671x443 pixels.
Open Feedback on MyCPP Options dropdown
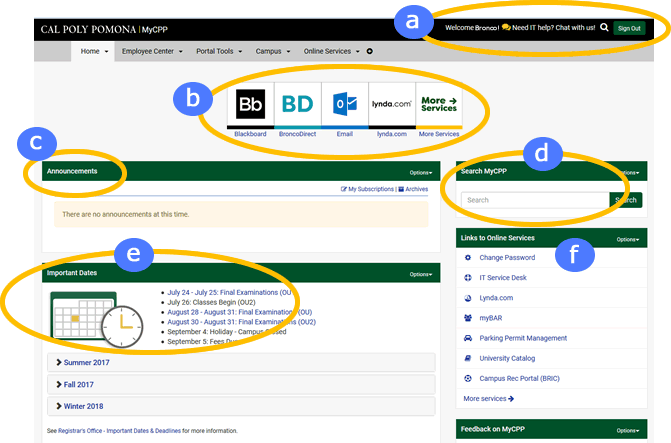tap(628, 431)
